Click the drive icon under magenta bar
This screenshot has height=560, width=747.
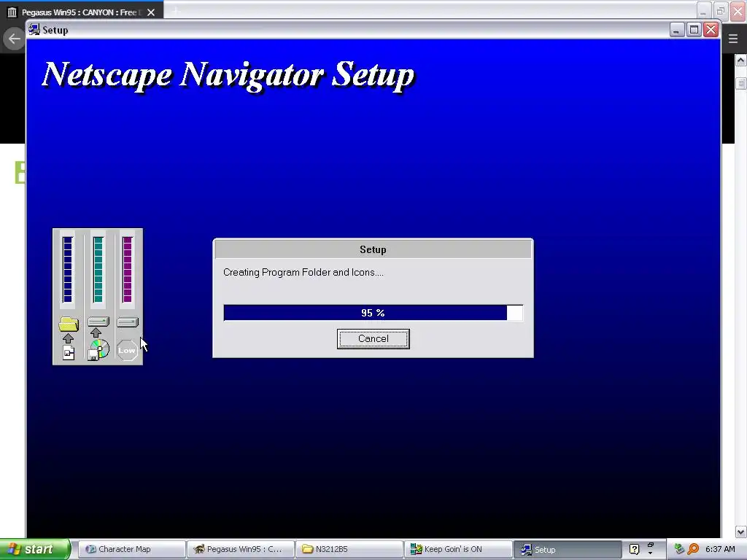point(128,322)
